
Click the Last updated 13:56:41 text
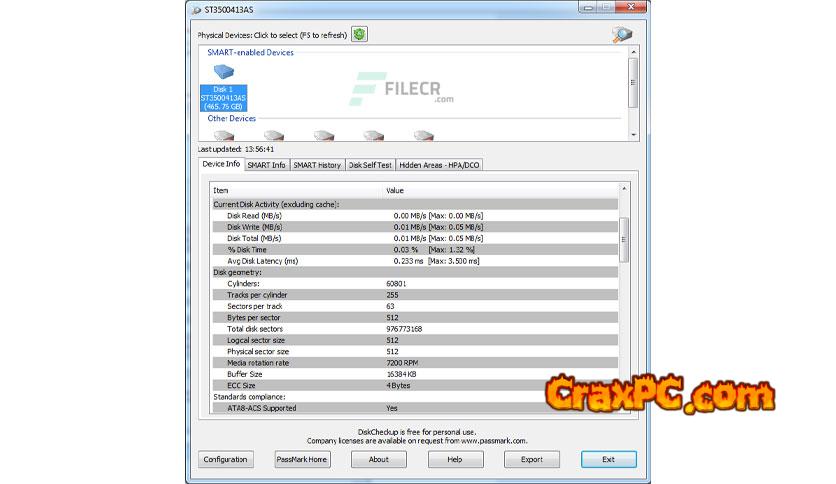[236, 149]
